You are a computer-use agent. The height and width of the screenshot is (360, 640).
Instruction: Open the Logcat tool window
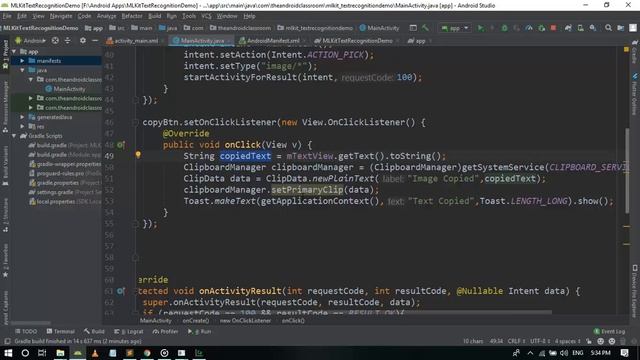point(129,331)
